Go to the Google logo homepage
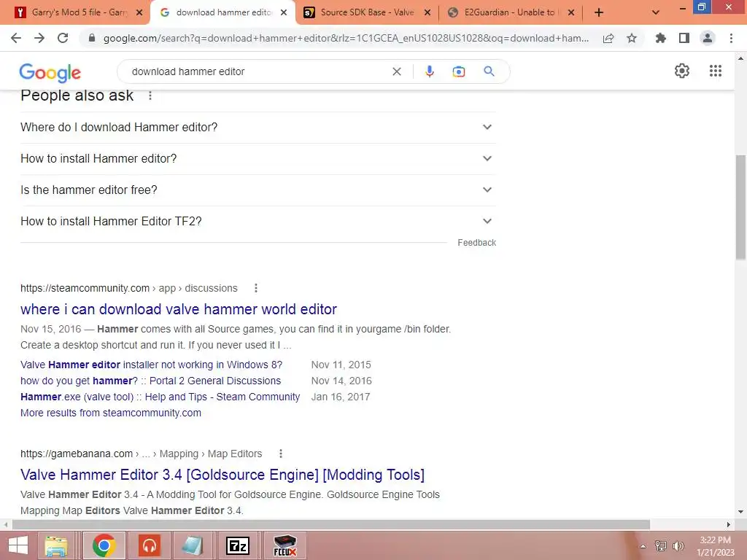 click(50, 73)
